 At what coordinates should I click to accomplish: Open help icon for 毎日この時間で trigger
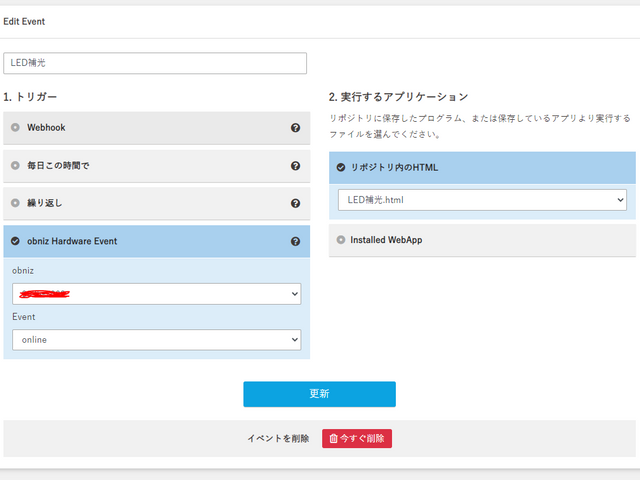pyautogui.click(x=295, y=166)
